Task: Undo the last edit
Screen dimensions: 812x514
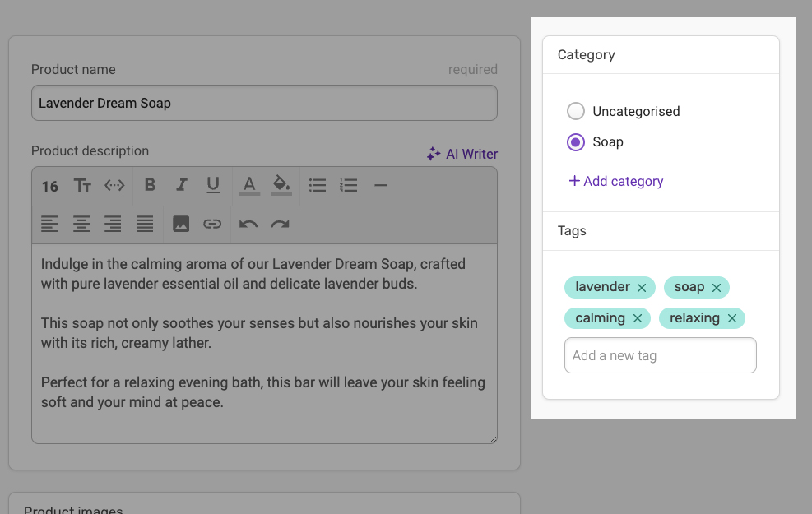Action: click(248, 225)
